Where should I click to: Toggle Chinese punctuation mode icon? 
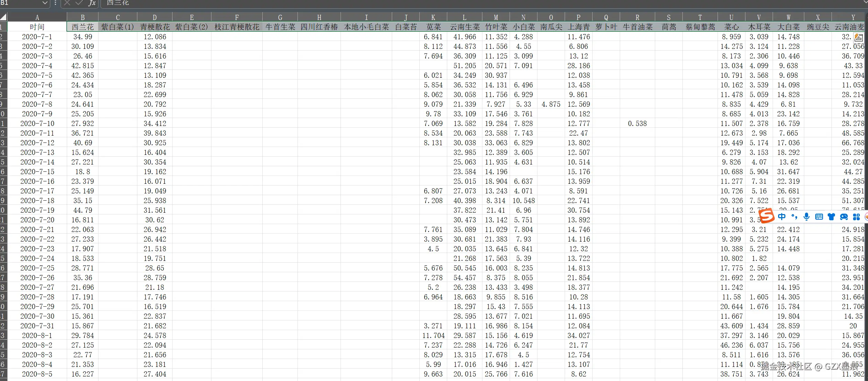[794, 216]
